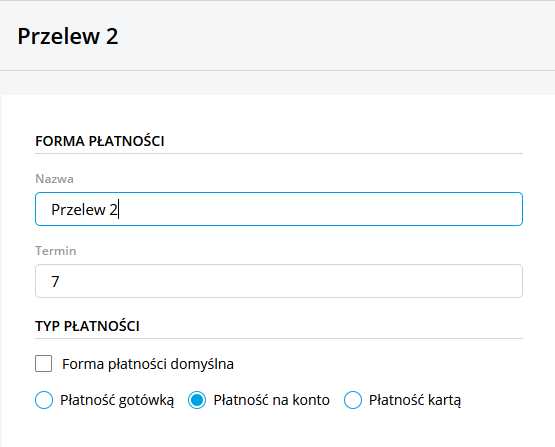Screen dimensions: 555x447
Task: Select the Płatność gotówką radio button
Action: point(44,400)
